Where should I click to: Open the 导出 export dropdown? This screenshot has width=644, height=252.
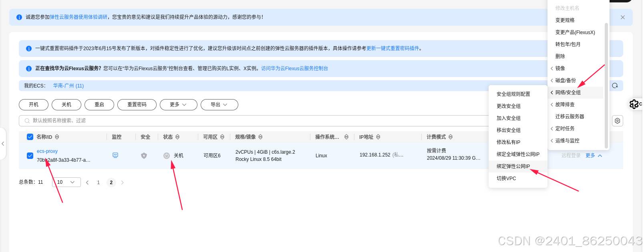[x=219, y=105]
